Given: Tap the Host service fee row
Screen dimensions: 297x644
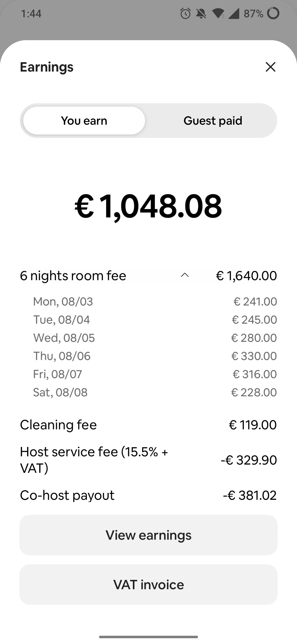Looking at the screenshot, I should coord(148,460).
